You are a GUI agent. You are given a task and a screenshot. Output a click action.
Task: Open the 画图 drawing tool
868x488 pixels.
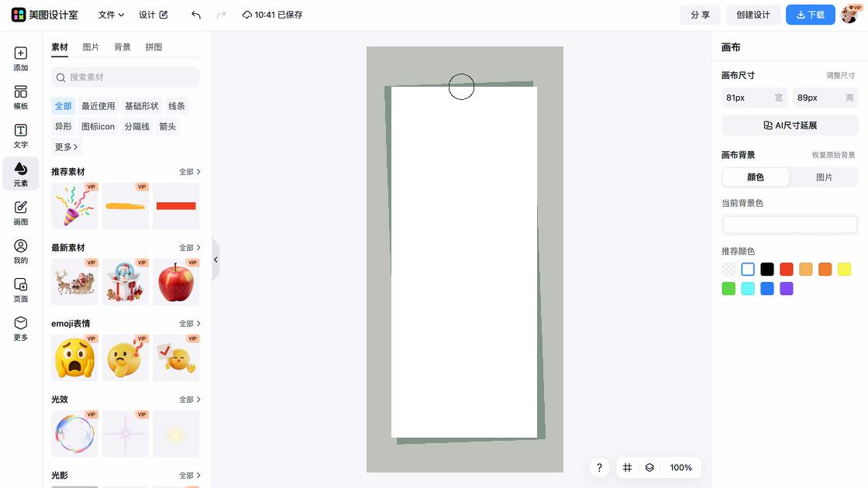[21, 212]
